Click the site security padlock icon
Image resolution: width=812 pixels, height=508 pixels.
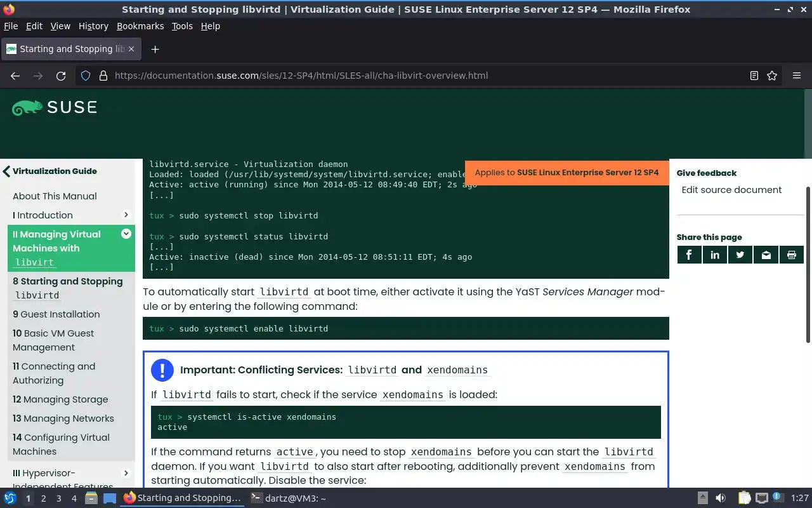pos(103,76)
